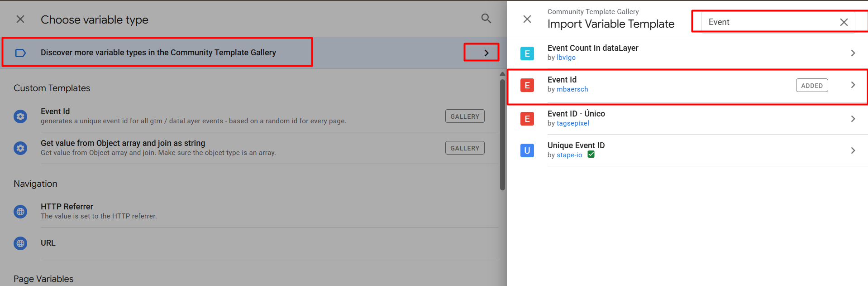
Task: Open Event Id by mbaersch chevron
Action: [853, 85]
